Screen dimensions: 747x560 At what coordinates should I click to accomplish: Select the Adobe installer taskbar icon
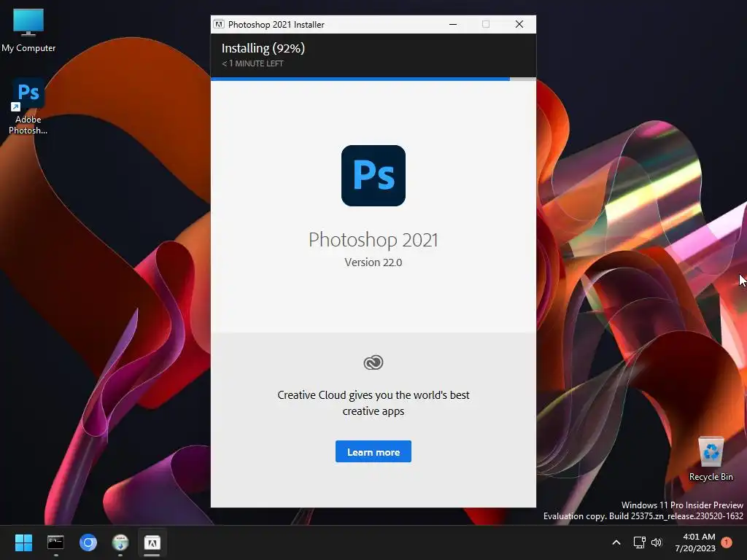tap(152, 542)
